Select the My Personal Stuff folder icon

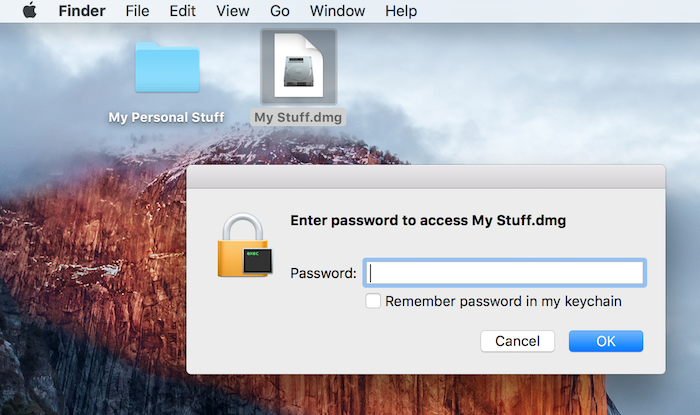click(167, 67)
